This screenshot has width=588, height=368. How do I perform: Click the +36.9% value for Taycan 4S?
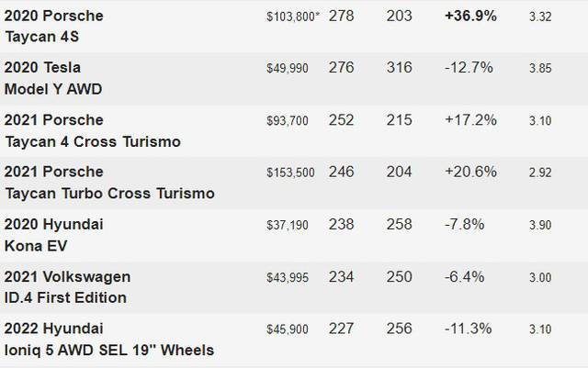pyautogui.click(x=470, y=17)
